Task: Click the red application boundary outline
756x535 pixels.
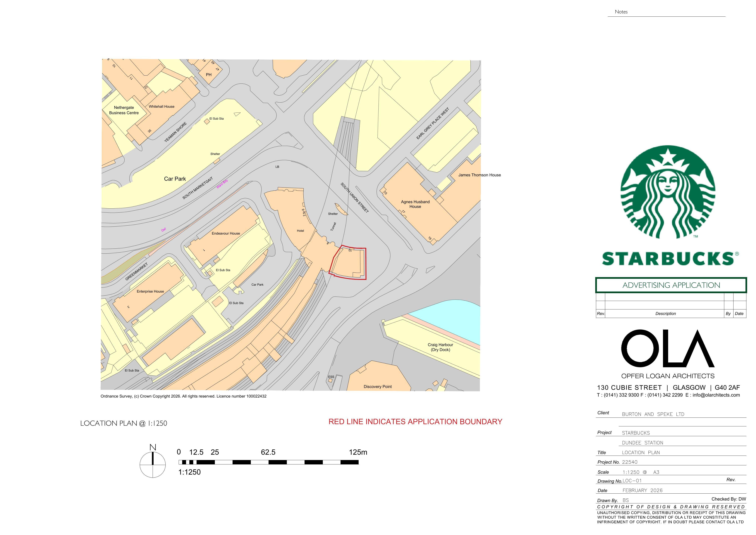Action: (348, 262)
